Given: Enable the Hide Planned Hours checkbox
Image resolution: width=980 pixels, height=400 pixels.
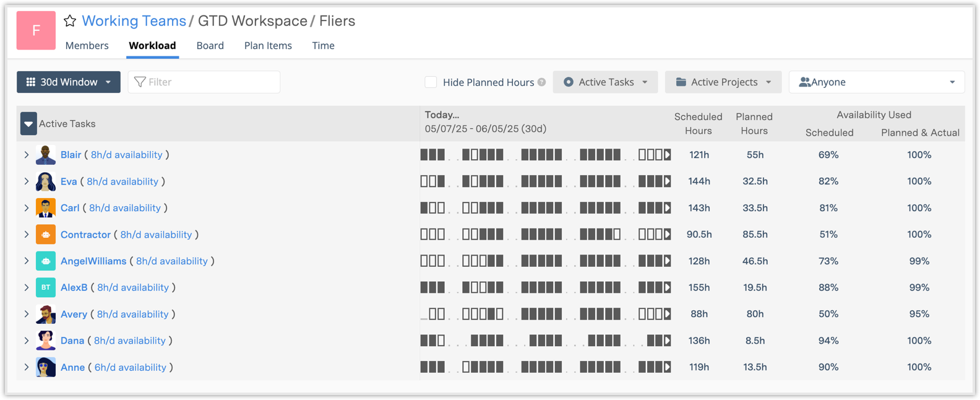Looking at the screenshot, I should pos(431,82).
